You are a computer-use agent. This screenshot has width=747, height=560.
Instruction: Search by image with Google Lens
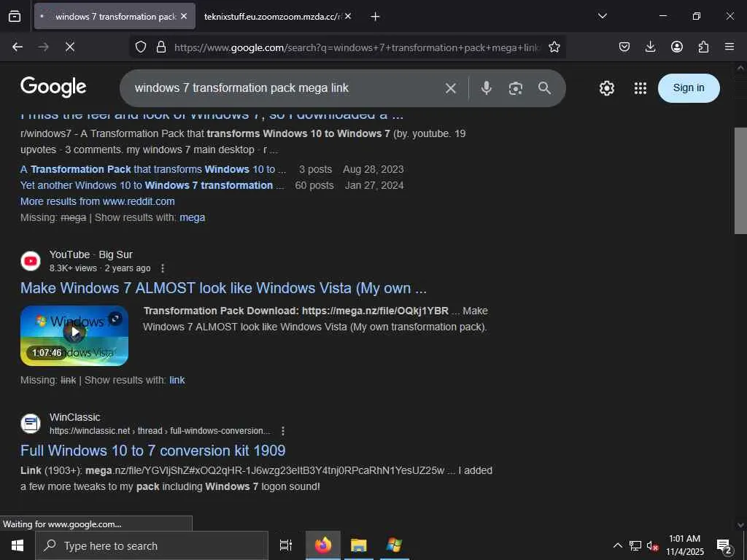point(516,88)
